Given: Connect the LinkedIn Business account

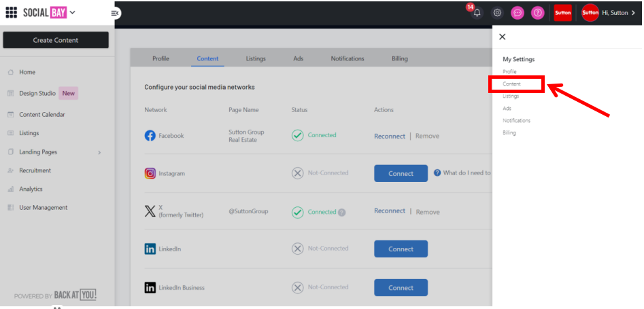Looking at the screenshot, I should [401, 288].
